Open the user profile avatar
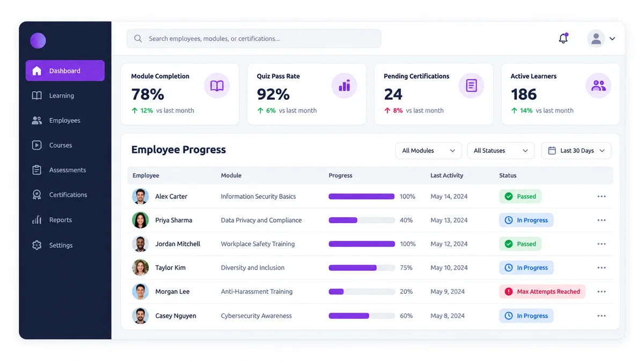Image resolution: width=644 pixels, height=362 pixels. 596,39
